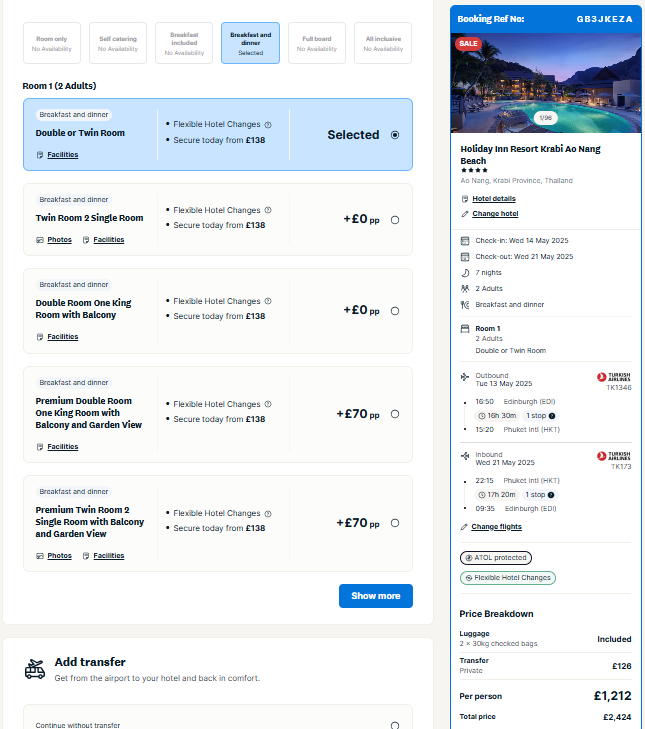Open Facilities link for Double or Twin Room
645x729 pixels.
pyautogui.click(x=63, y=155)
